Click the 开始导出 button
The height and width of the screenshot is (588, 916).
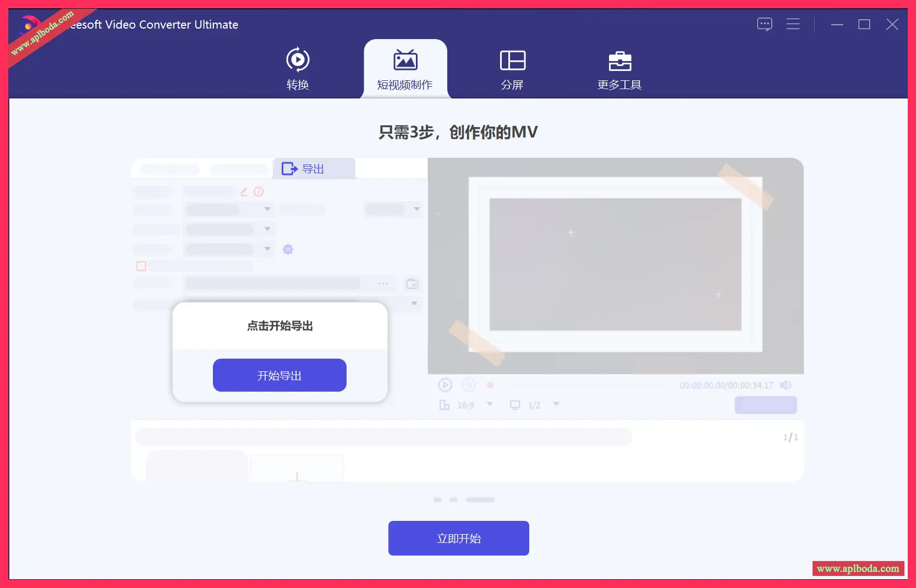(279, 375)
